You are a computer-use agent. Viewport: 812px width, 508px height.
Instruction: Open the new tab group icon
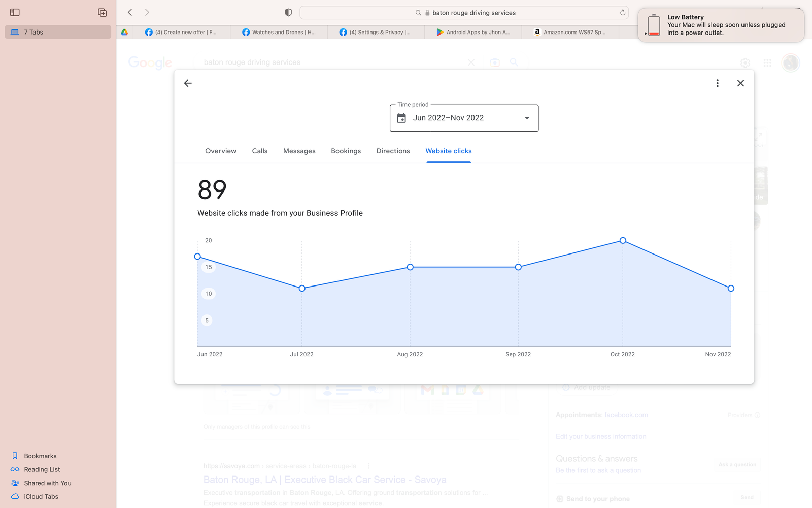click(x=102, y=12)
